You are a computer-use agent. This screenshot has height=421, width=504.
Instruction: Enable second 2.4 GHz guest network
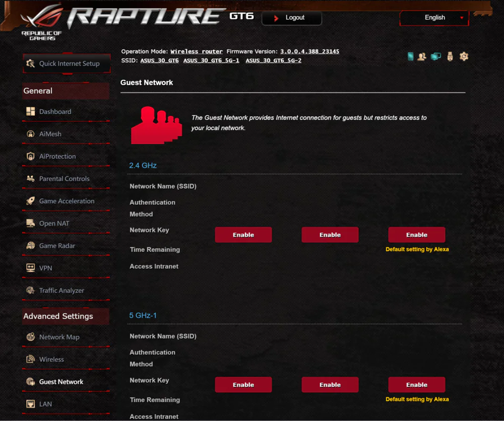[x=330, y=235]
